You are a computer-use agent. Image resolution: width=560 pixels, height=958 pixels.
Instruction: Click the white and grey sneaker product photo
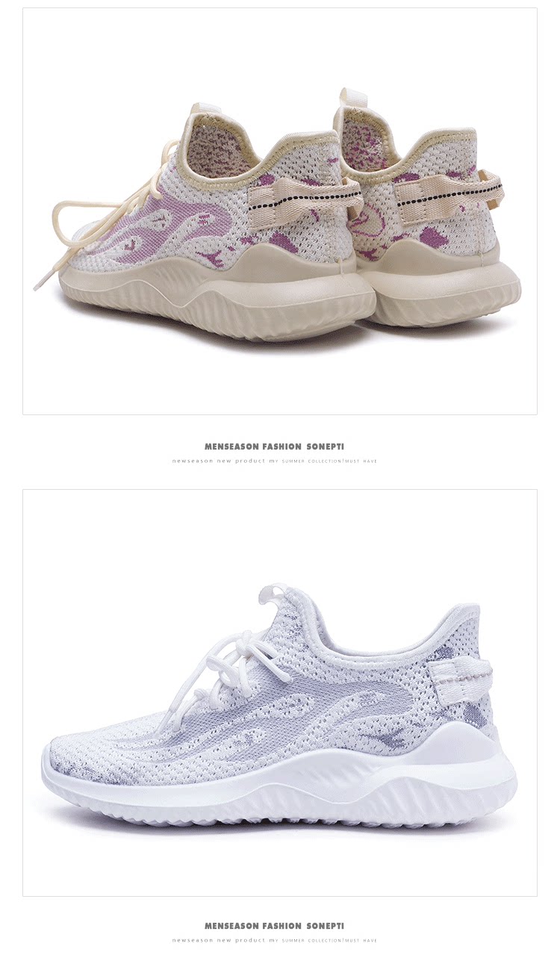click(280, 692)
